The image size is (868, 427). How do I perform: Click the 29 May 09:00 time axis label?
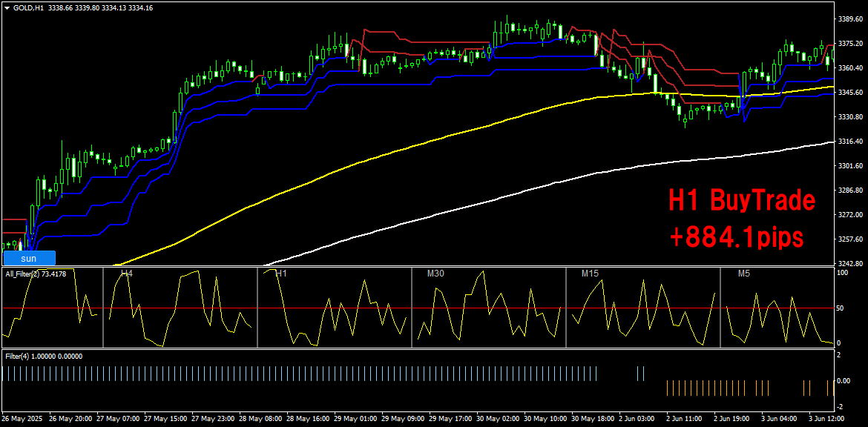click(x=402, y=419)
